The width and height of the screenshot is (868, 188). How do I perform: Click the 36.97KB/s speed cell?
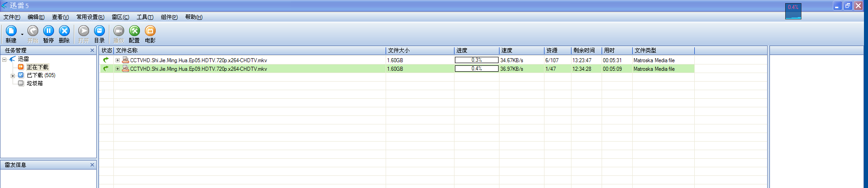point(512,69)
